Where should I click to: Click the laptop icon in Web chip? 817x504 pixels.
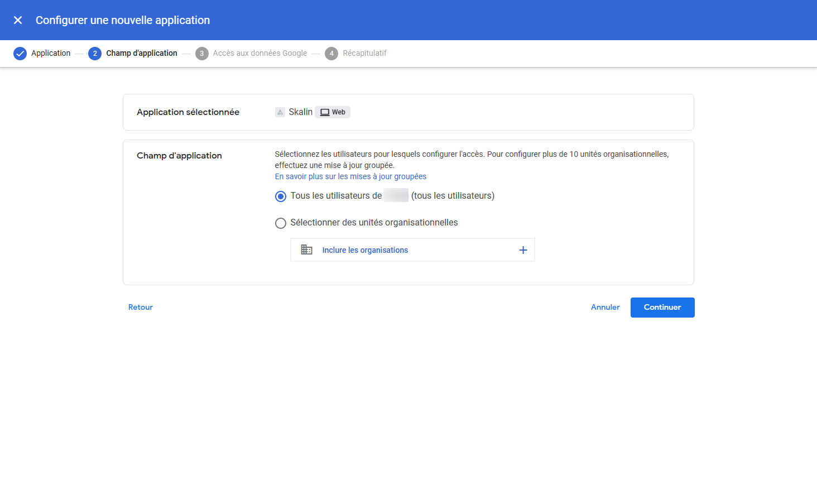[325, 112]
